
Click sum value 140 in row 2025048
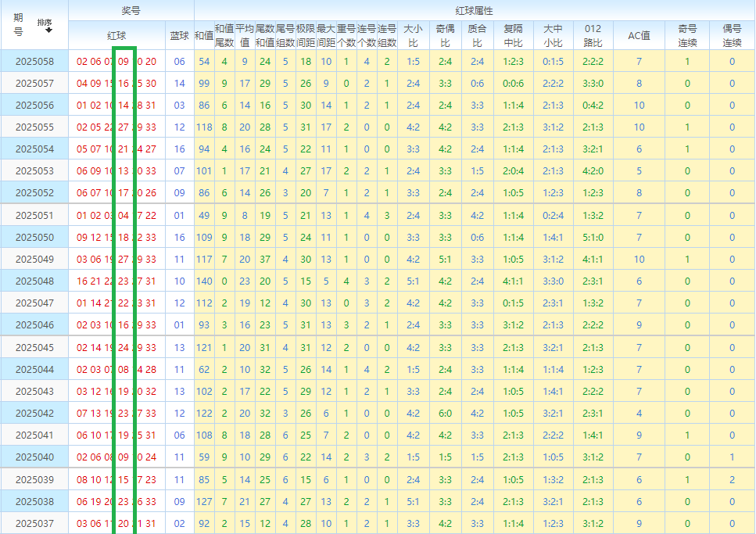pos(204,281)
